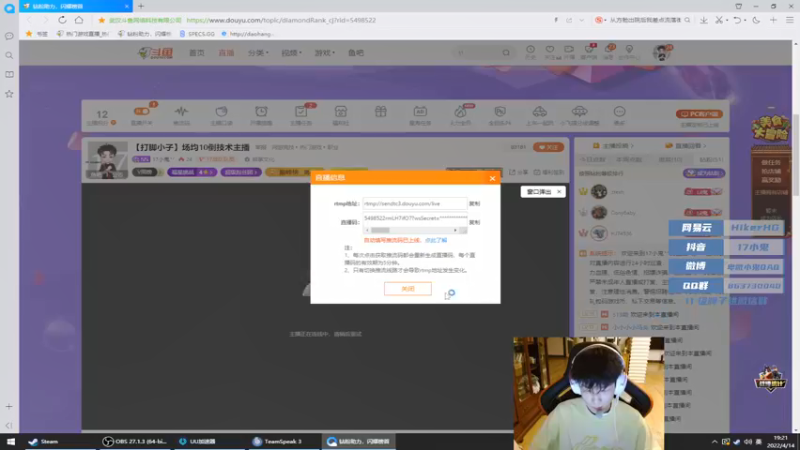
Task: Click the stream key text area
Action: pos(415,218)
